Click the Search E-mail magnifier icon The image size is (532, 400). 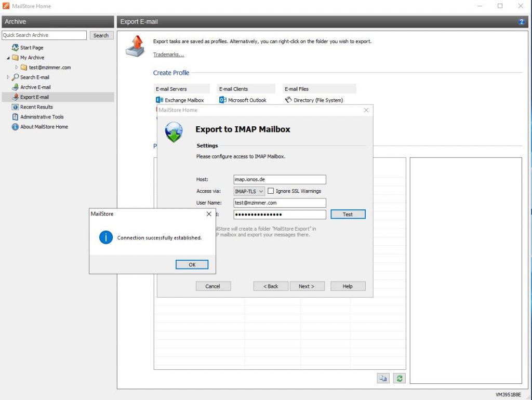click(15, 77)
